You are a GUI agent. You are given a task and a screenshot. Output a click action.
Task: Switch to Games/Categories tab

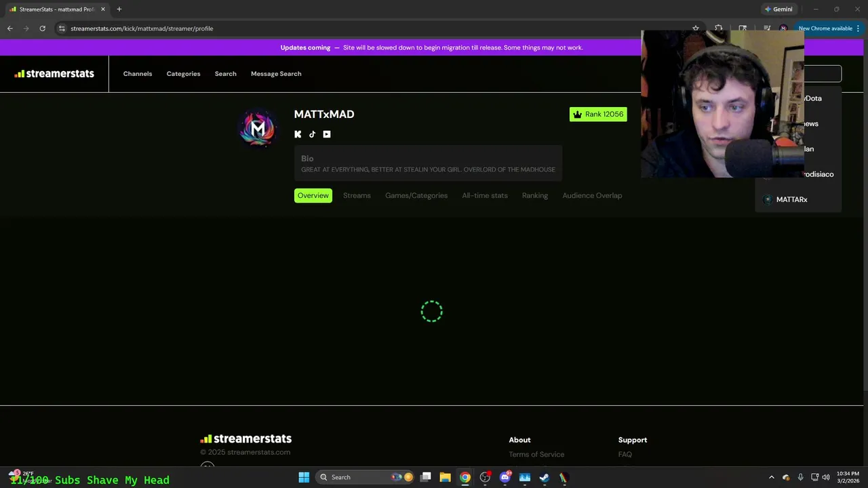click(x=416, y=195)
